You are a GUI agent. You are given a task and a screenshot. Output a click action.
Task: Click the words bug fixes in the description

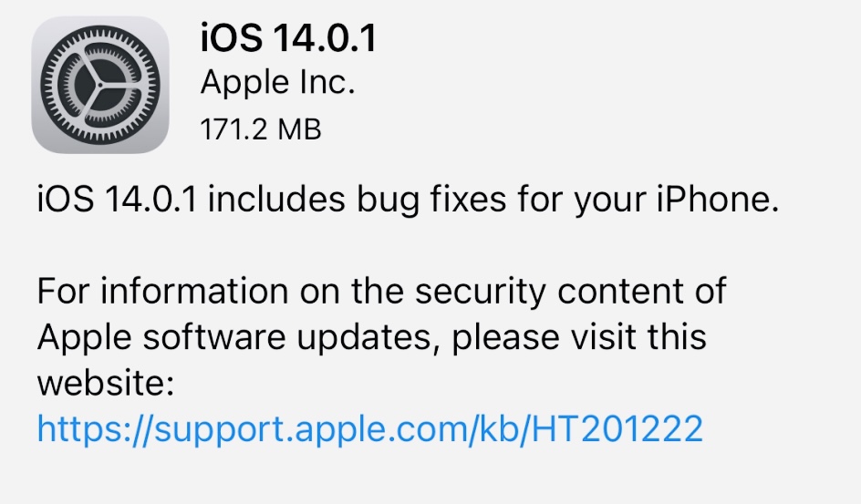431,200
